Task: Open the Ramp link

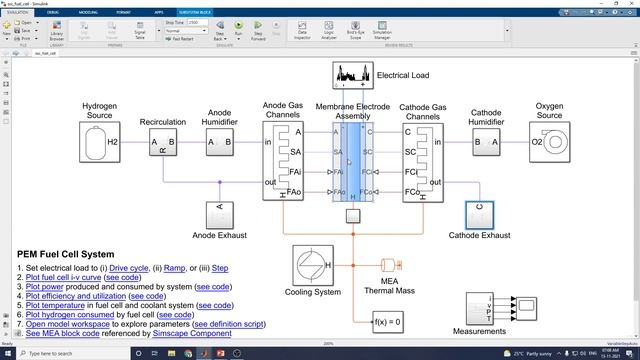Action: point(174,268)
